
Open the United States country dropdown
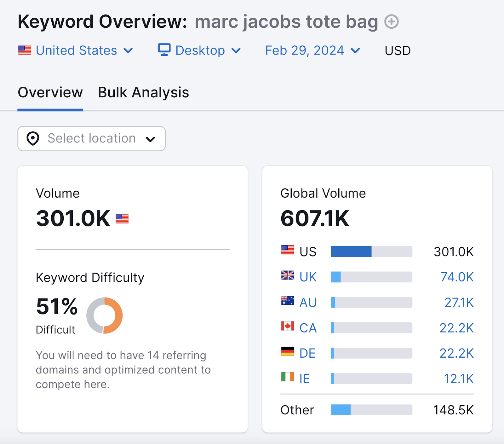[76, 50]
